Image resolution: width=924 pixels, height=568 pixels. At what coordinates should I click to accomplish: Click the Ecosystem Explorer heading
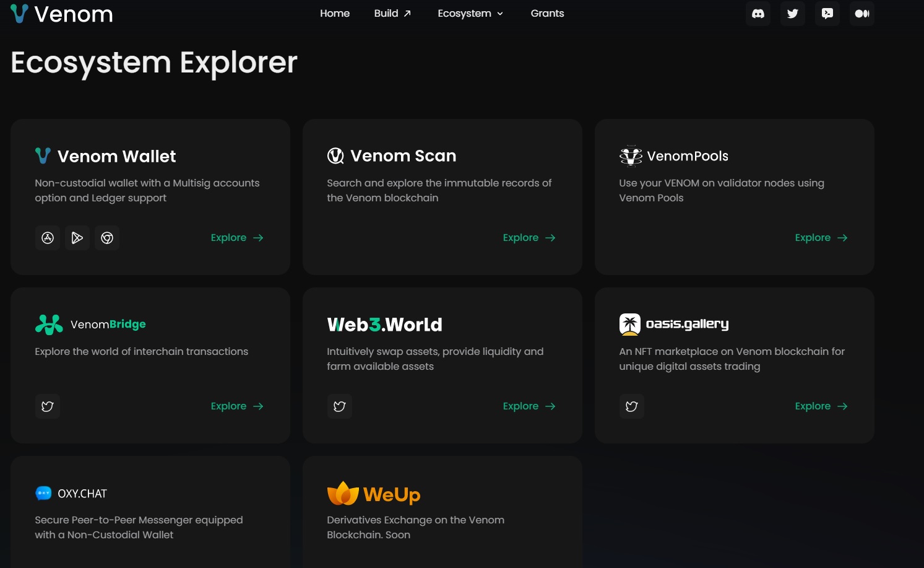154,63
